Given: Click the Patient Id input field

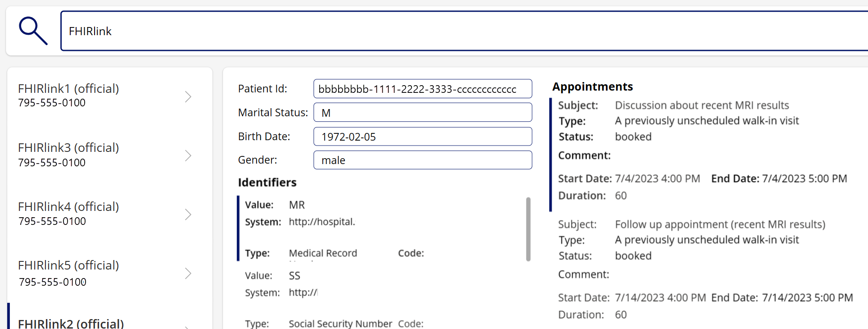Looking at the screenshot, I should point(422,89).
